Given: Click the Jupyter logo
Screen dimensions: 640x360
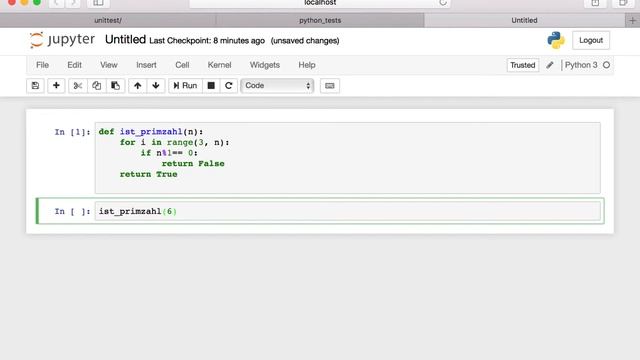Looking at the screenshot, I should coord(62,40).
